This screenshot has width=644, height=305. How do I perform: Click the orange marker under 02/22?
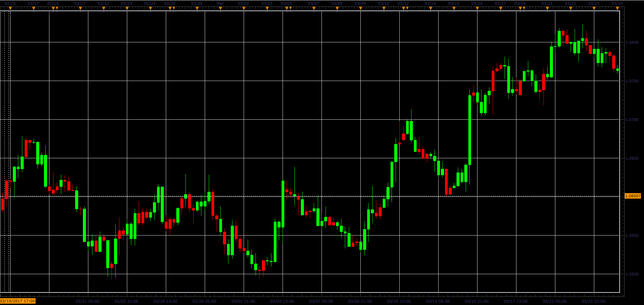(104, 9)
